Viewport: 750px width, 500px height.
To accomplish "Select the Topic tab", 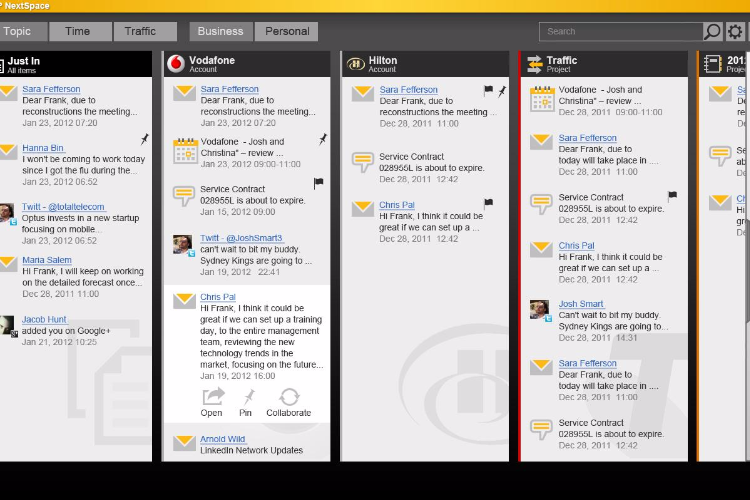I will coord(23,32).
